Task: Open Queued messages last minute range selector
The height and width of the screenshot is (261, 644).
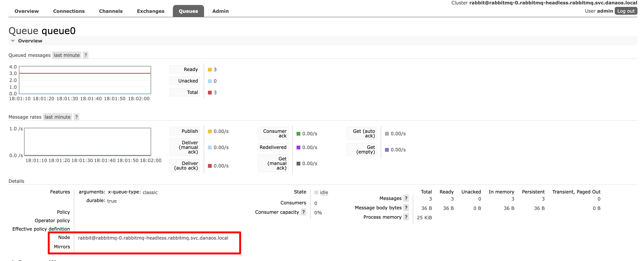Action: [66, 55]
